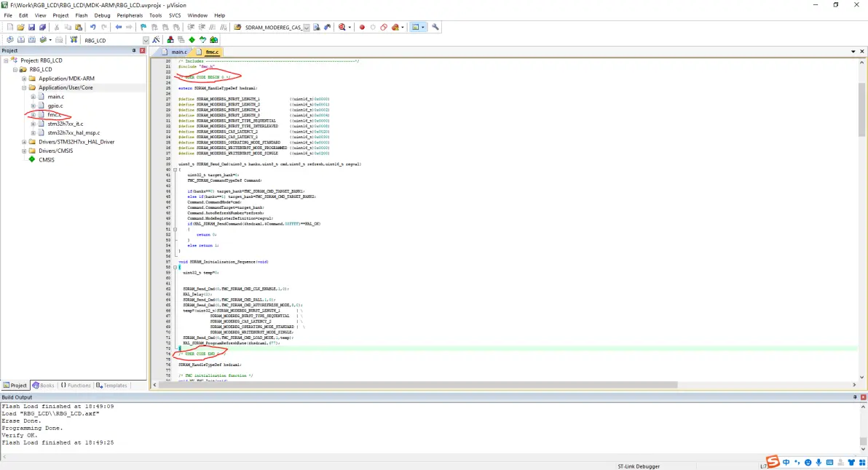Open the RBG_LCD target dropdown
Screen dimensions: 868x470
[x=146, y=40]
